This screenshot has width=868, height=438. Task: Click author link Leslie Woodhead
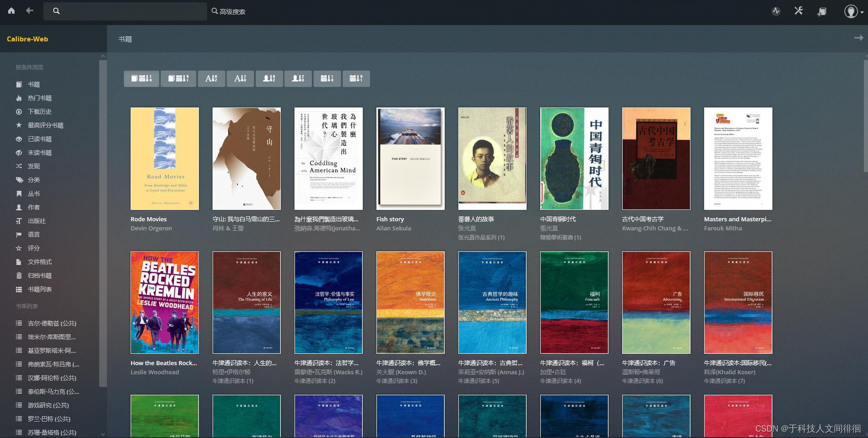pyautogui.click(x=155, y=372)
